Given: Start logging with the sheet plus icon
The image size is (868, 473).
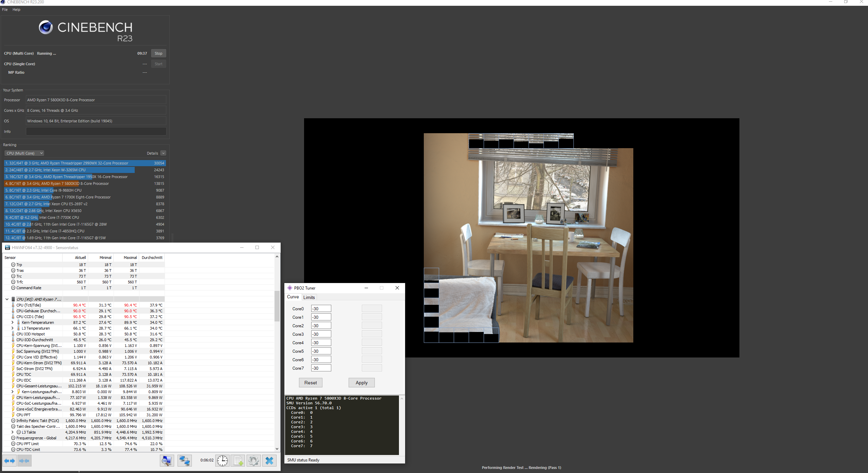Looking at the screenshot, I should tap(238, 461).
